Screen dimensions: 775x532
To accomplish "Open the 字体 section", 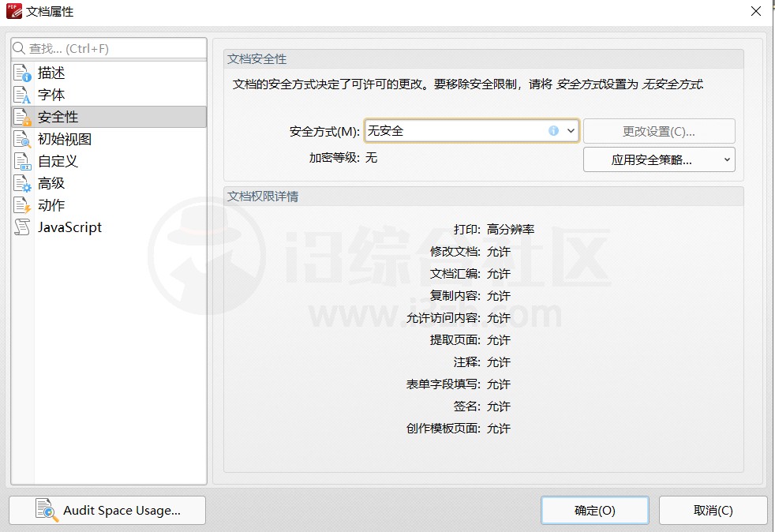I will [109, 95].
